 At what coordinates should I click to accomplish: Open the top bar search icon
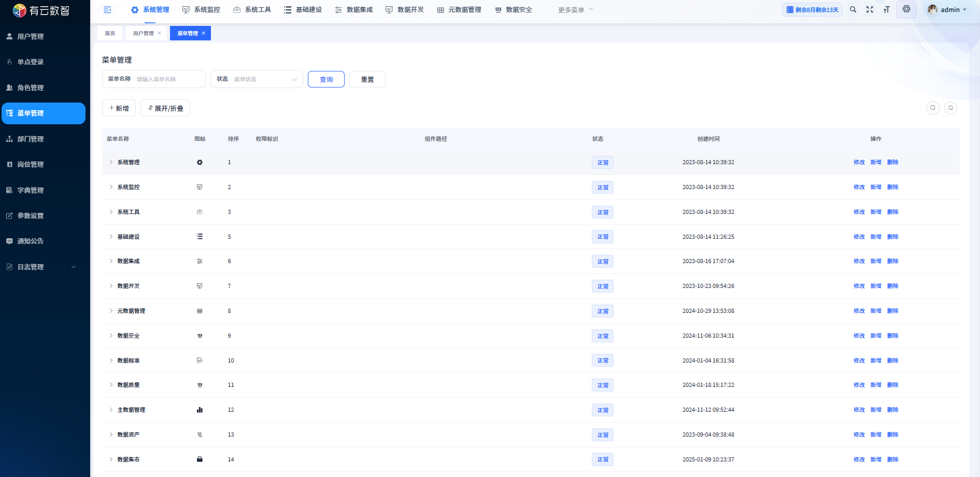tap(853, 10)
